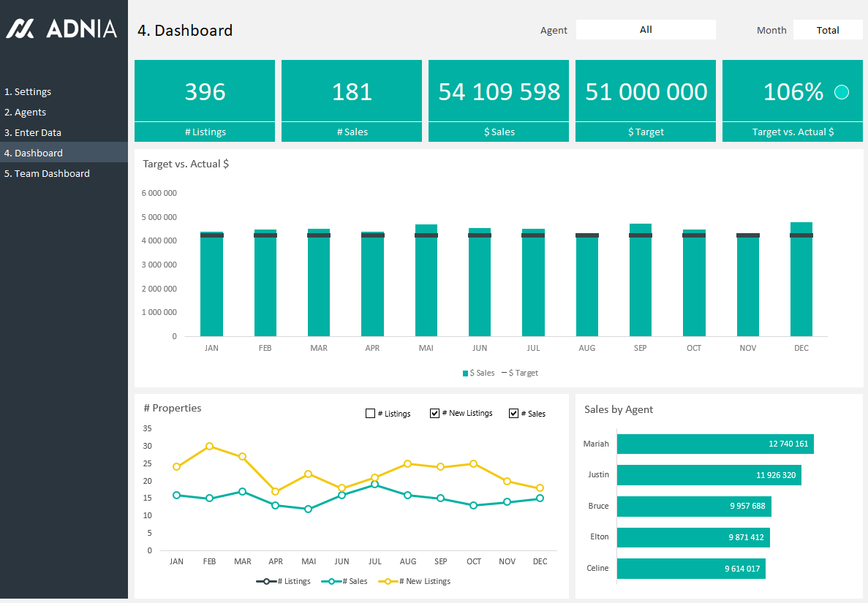Click the $ Sales legend marker
Image resolution: width=868 pixels, height=603 pixels.
(x=465, y=373)
